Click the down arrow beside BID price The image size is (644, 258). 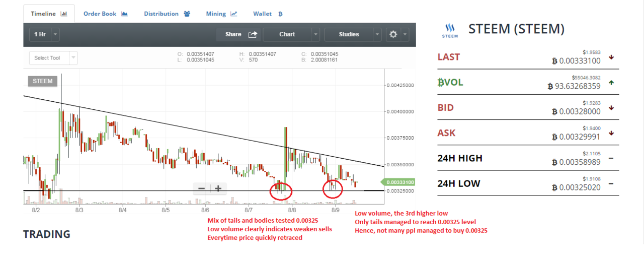pyautogui.click(x=611, y=108)
